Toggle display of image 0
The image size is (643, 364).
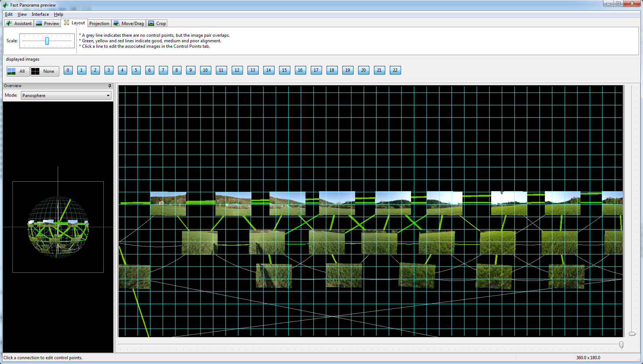tap(68, 70)
